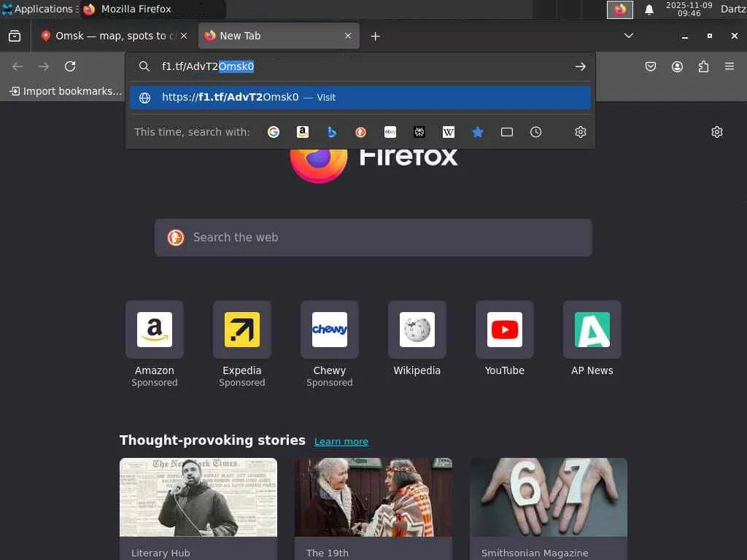Image resolution: width=747 pixels, height=560 pixels.
Task: Search in History clock icon
Action: (536, 132)
